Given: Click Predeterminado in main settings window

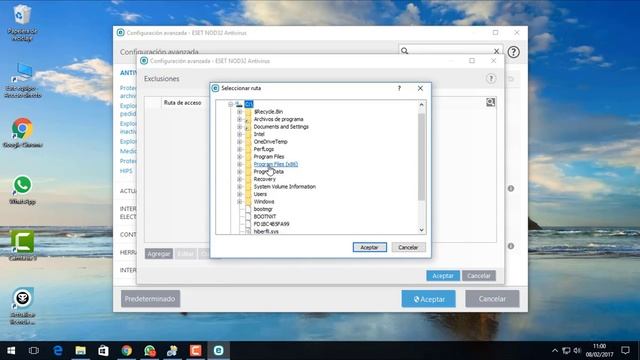Looking at the screenshot, I should (x=150, y=299).
